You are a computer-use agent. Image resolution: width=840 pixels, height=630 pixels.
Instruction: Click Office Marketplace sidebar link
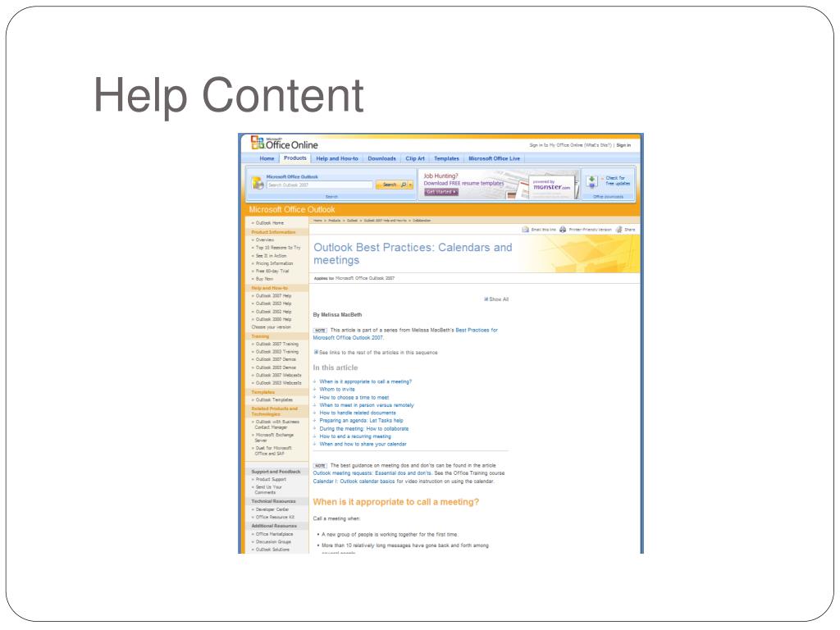tap(274, 534)
